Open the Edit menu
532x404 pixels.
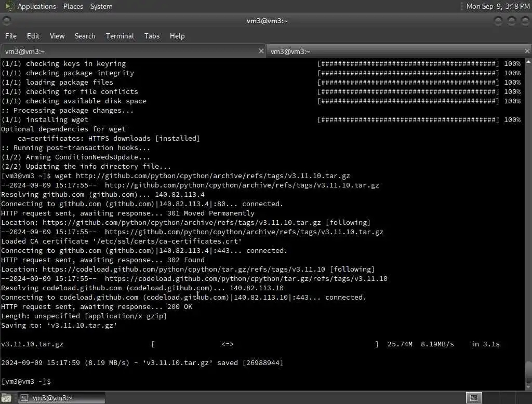click(x=33, y=36)
